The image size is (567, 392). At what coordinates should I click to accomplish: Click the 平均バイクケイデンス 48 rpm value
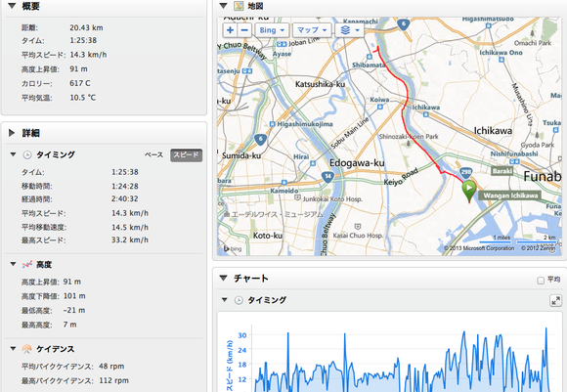click(x=111, y=366)
